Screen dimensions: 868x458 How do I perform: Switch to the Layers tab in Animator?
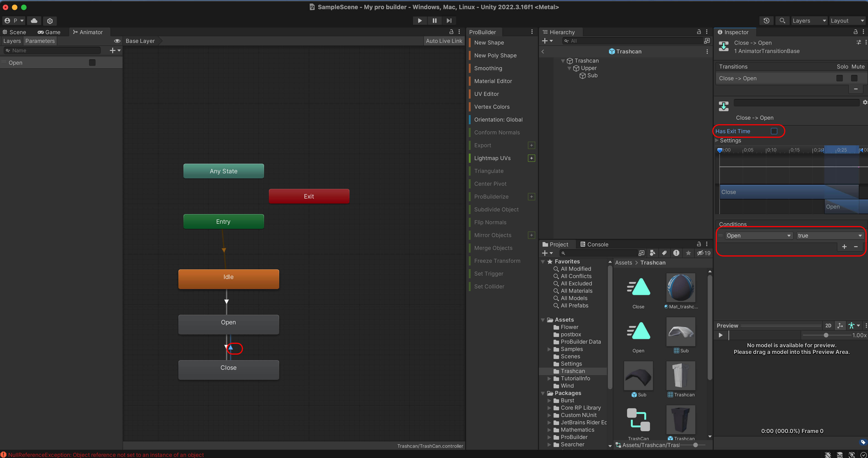tap(12, 41)
